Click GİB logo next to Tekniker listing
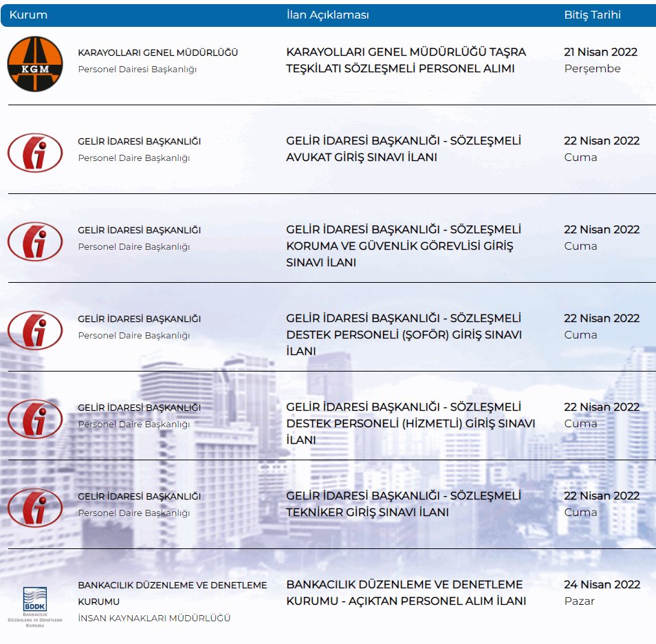This screenshot has width=656, height=644. coord(35,507)
